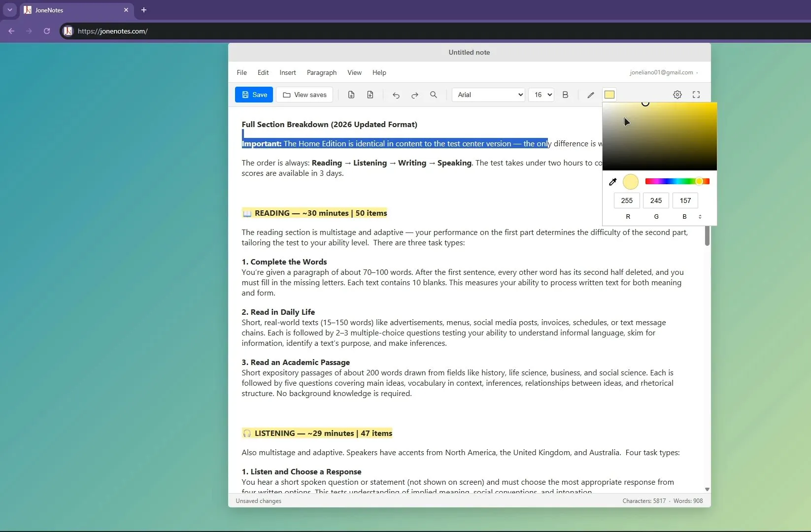
Task: Open View saves
Action: 304,95
